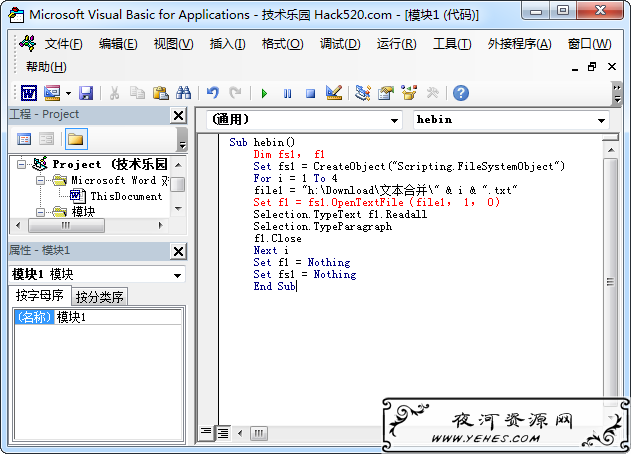Click the Full Module View button below code
The image size is (631, 454).
tap(223, 433)
